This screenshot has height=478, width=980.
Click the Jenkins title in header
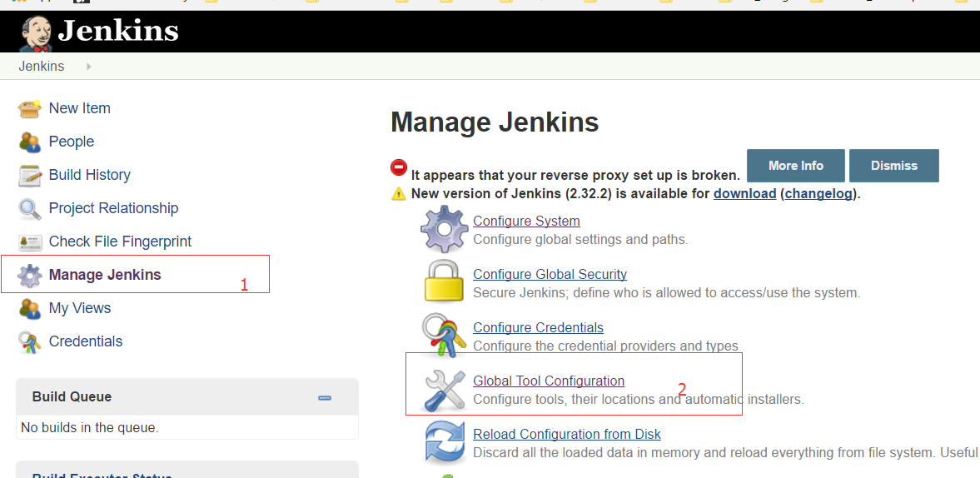pyautogui.click(x=118, y=31)
